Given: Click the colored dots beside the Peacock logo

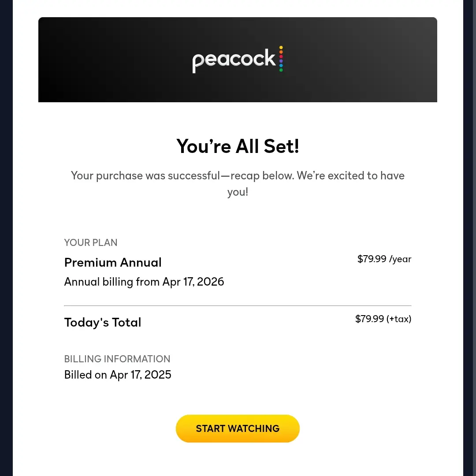Looking at the screenshot, I should coord(281,59).
